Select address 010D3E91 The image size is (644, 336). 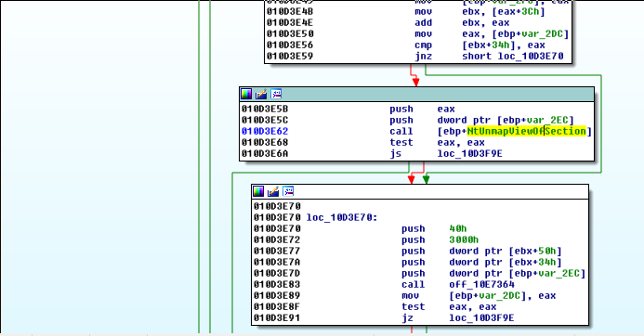click(277, 318)
